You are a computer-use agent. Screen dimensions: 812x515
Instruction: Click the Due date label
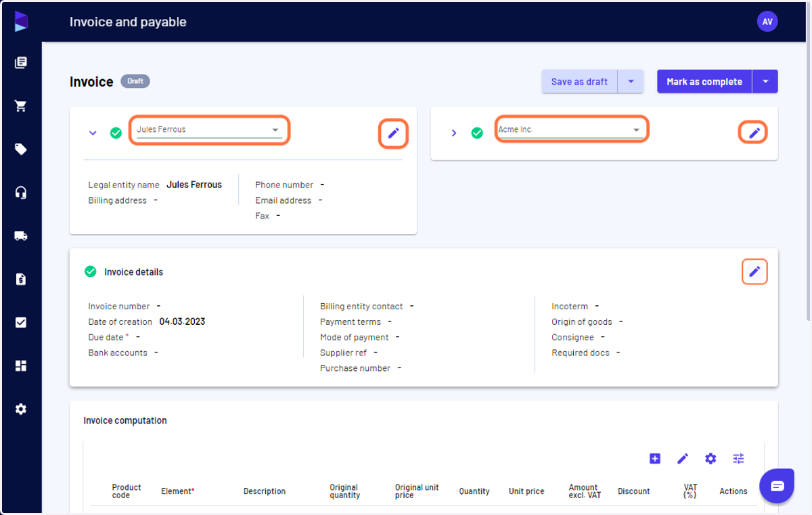[106, 337]
